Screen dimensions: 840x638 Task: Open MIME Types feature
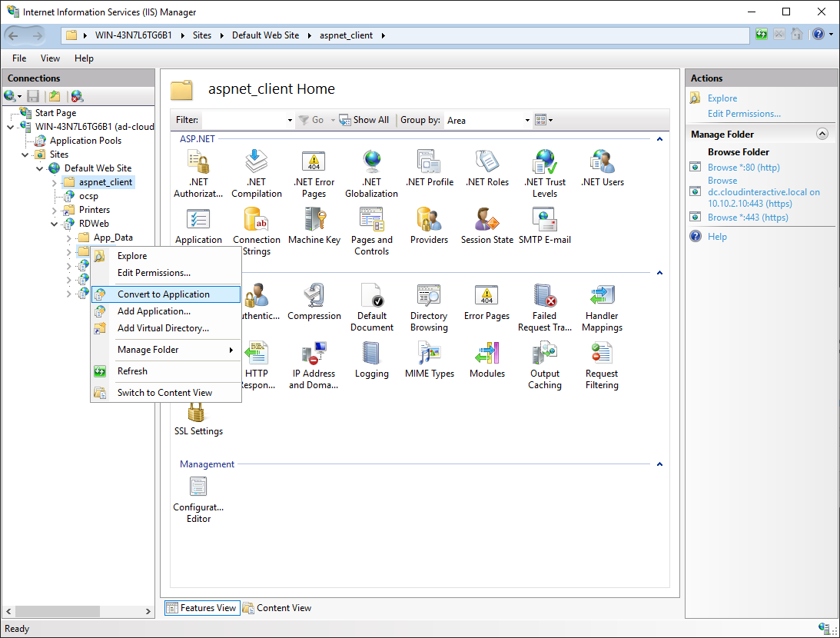pos(430,360)
